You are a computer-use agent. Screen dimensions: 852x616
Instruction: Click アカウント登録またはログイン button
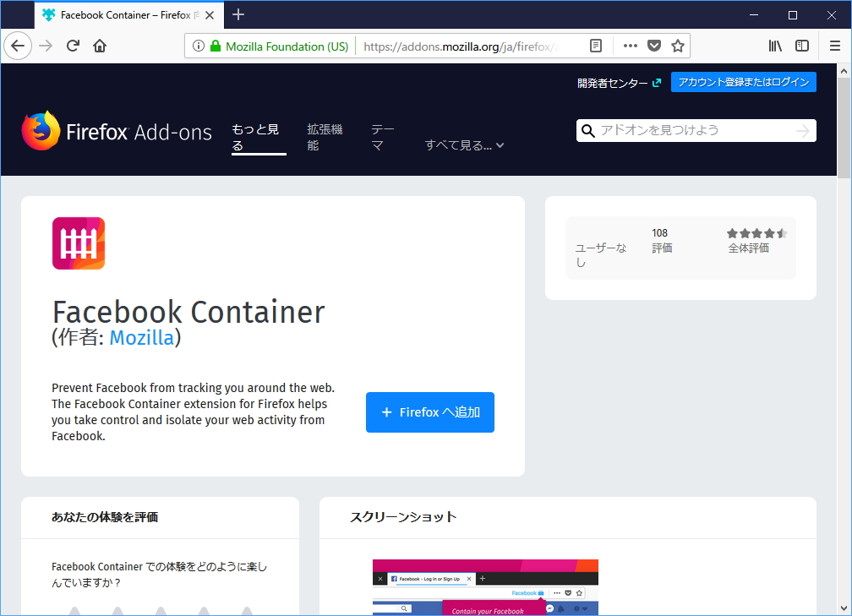[743, 82]
